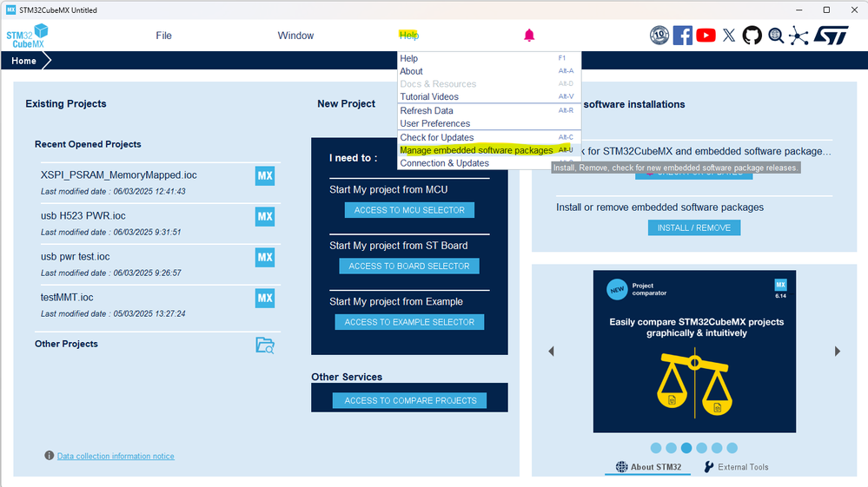Click Other Projects label
868x487 pixels.
coord(66,344)
